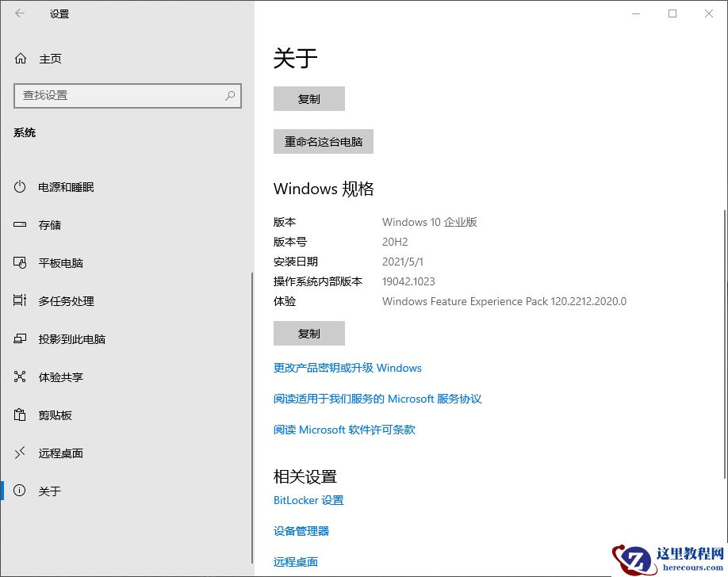This screenshot has width=728, height=577.
Task: Open 更改产品密钥或升级 Windows link
Action: tap(347, 368)
